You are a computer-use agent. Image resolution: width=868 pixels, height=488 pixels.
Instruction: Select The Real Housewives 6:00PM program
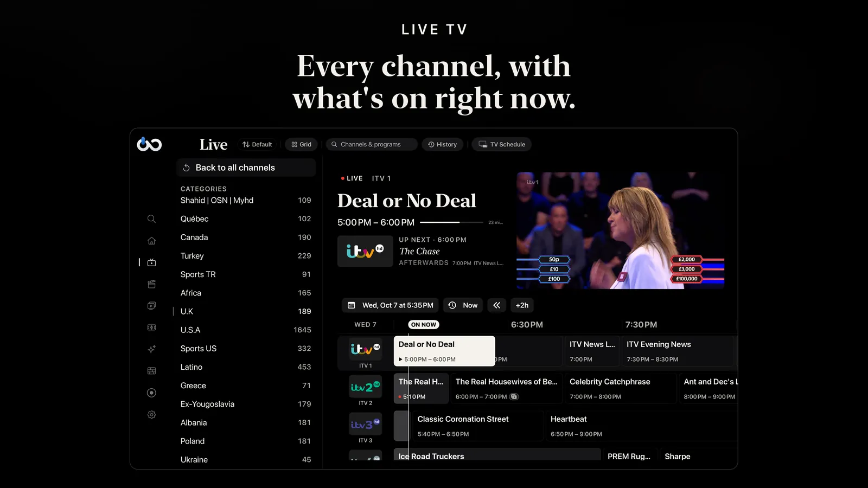point(506,388)
